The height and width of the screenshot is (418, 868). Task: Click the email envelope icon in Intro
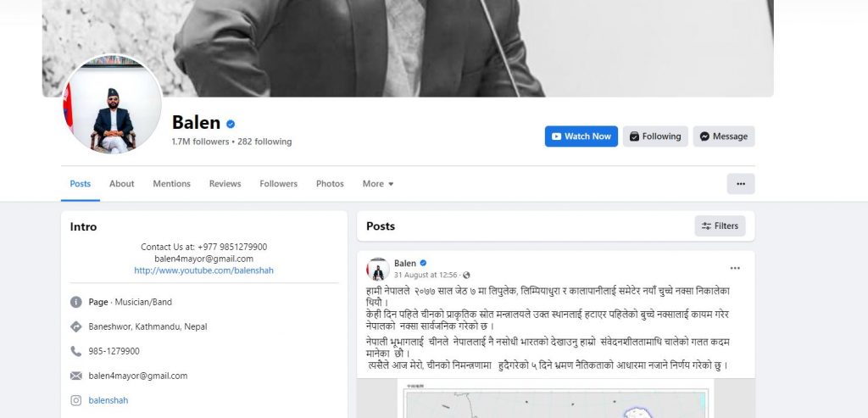[x=75, y=376]
